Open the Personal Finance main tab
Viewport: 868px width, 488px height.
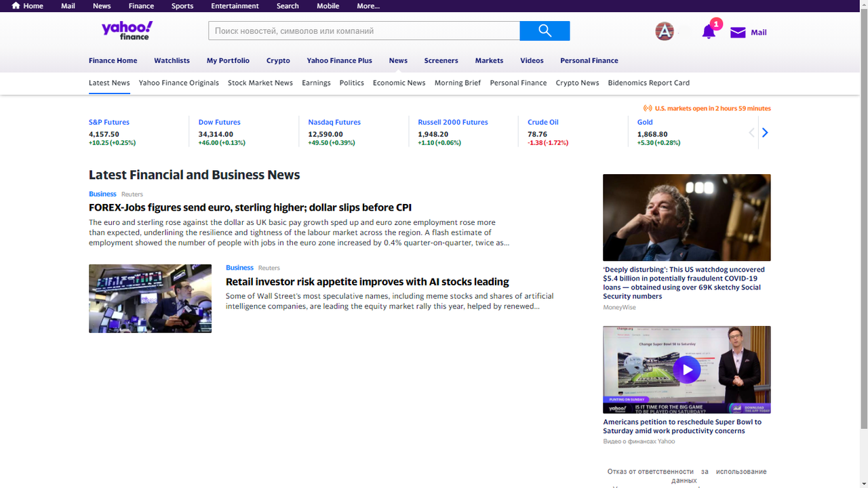(589, 60)
